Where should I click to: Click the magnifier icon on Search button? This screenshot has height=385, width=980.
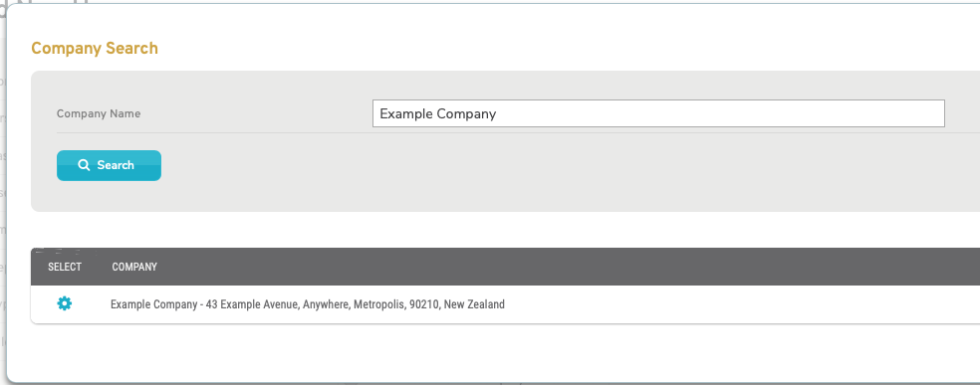pos(84,165)
